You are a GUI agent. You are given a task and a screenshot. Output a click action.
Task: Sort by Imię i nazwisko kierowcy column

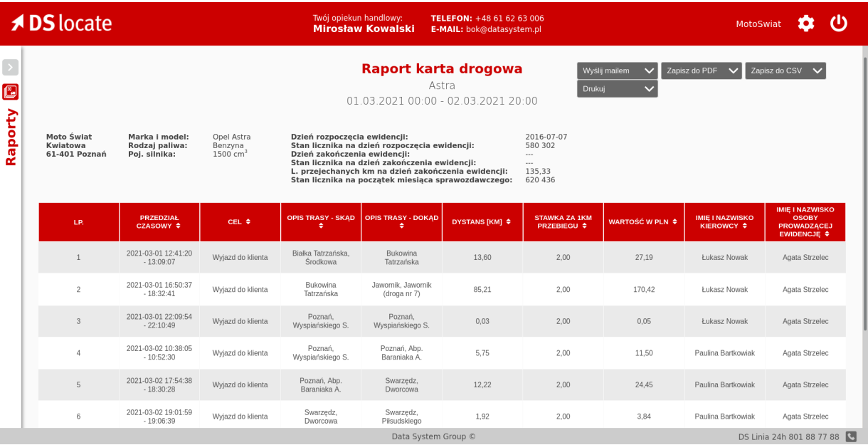click(724, 222)
